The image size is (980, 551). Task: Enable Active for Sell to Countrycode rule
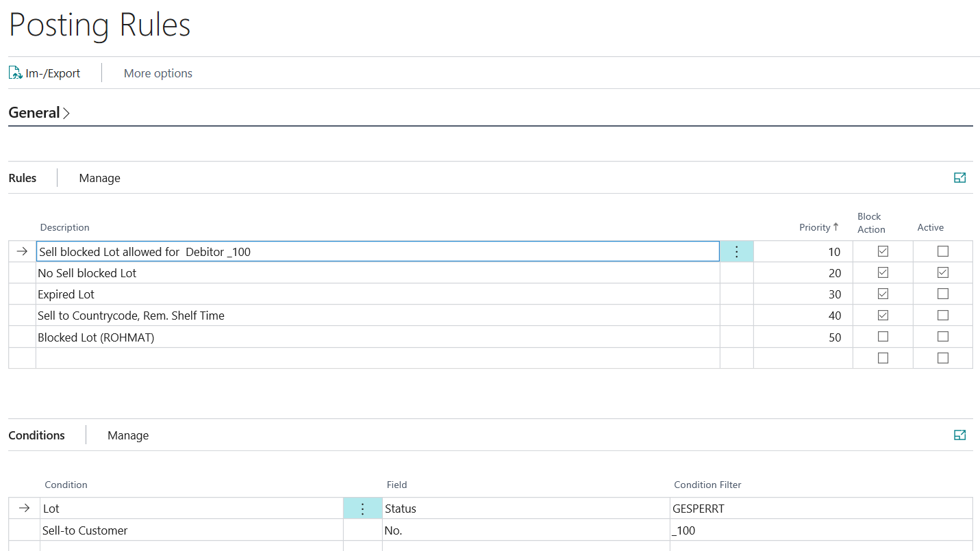[943, 316]
